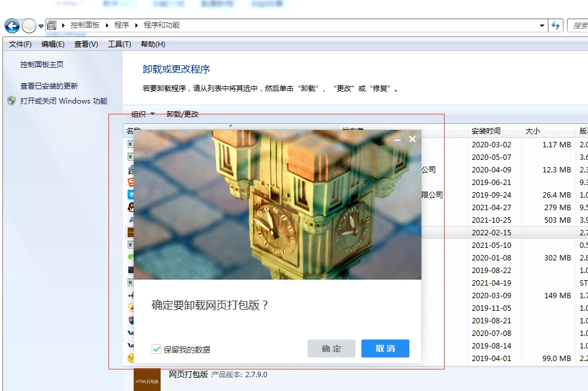Click the 149 MB size cell
Viewport: 588px width, 391px height.
tap(557, 296)
